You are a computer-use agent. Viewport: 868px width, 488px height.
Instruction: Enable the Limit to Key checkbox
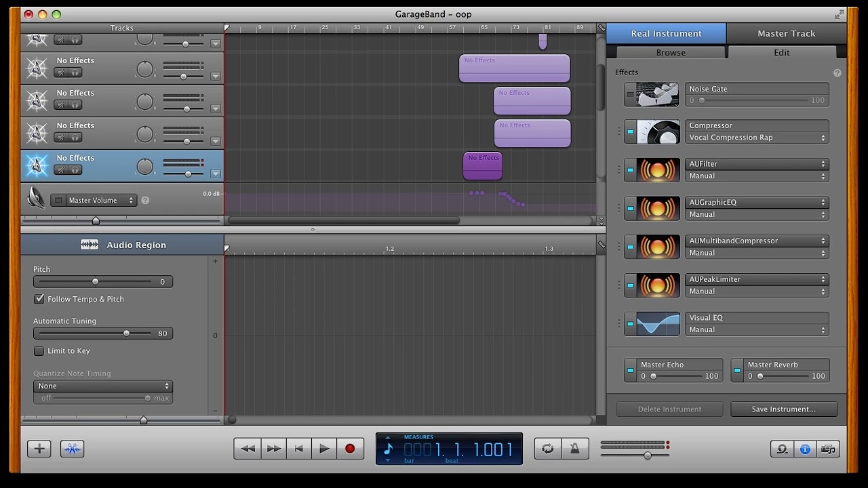tap(39, 351)
